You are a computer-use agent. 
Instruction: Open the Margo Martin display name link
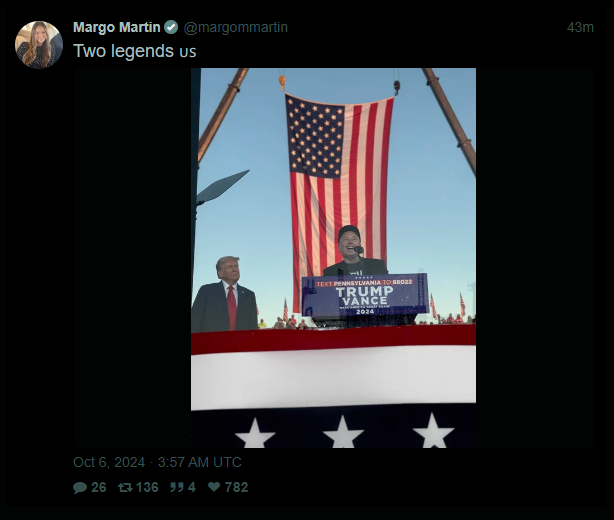(x=117, y=27)
